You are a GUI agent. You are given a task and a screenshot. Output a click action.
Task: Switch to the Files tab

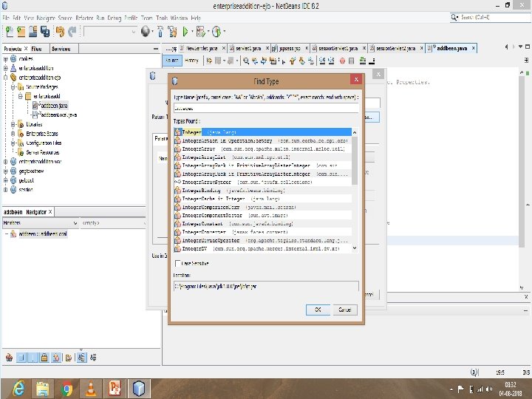tap(36, 49)
